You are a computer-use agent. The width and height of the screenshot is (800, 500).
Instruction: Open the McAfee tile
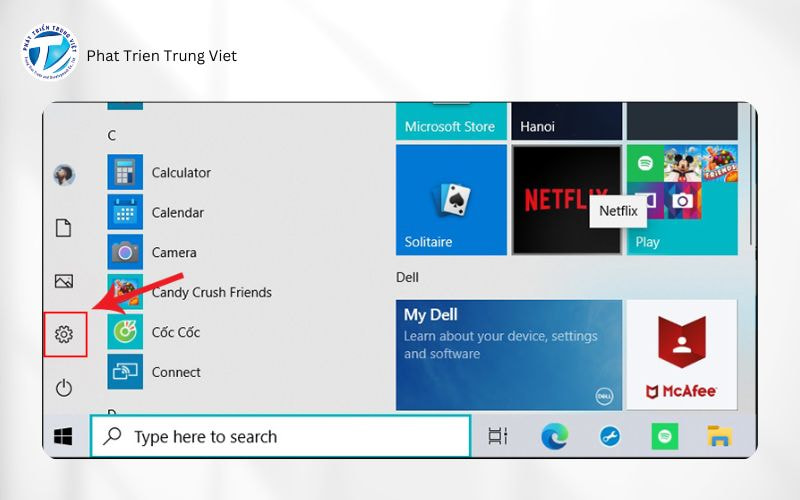click(681, 354)
